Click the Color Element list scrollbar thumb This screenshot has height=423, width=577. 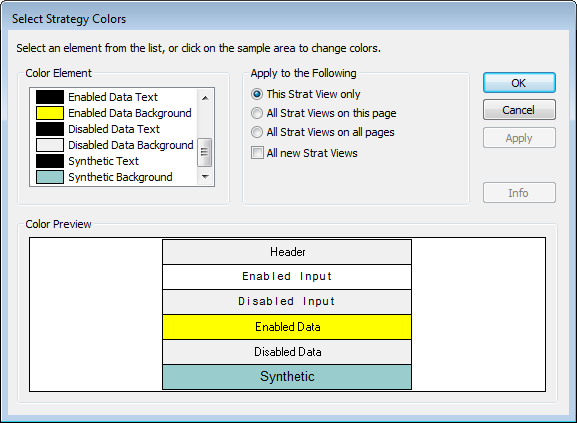click(205, 152)
